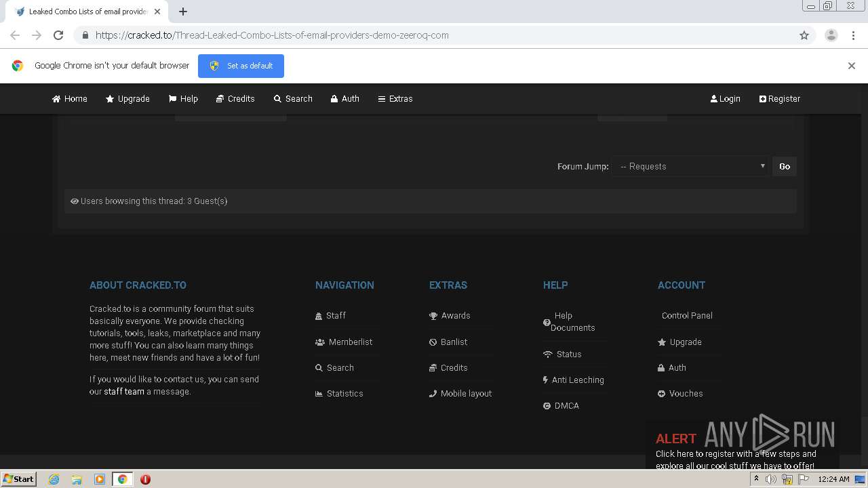Click the Vouches plus-circle icon
The width and height of the screenshot is (868, 488).
[x=661, y=394]
